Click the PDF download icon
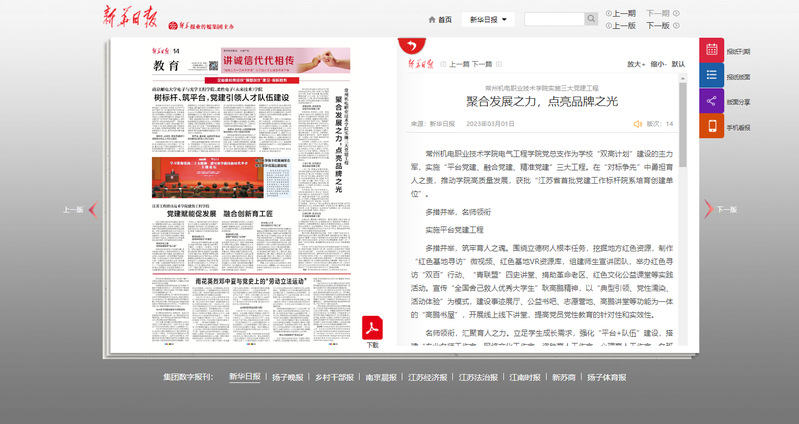This screenshot has width=799, height=424. click(x=372, y=326)
